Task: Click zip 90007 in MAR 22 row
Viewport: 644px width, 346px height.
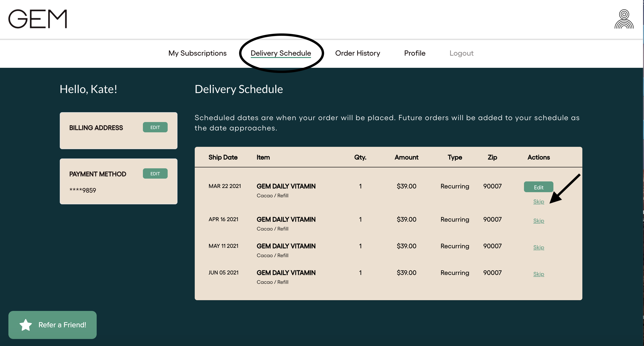Action: coord(492,186)
